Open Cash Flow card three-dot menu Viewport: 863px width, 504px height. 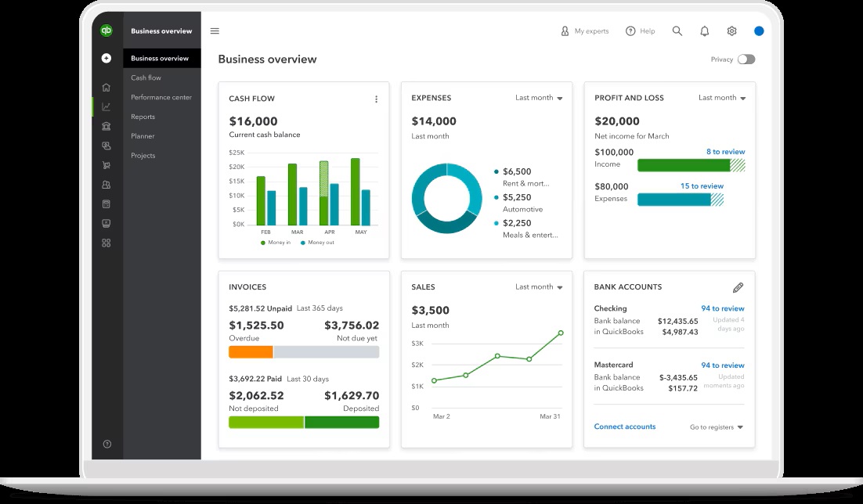click(x=376, y=99)
